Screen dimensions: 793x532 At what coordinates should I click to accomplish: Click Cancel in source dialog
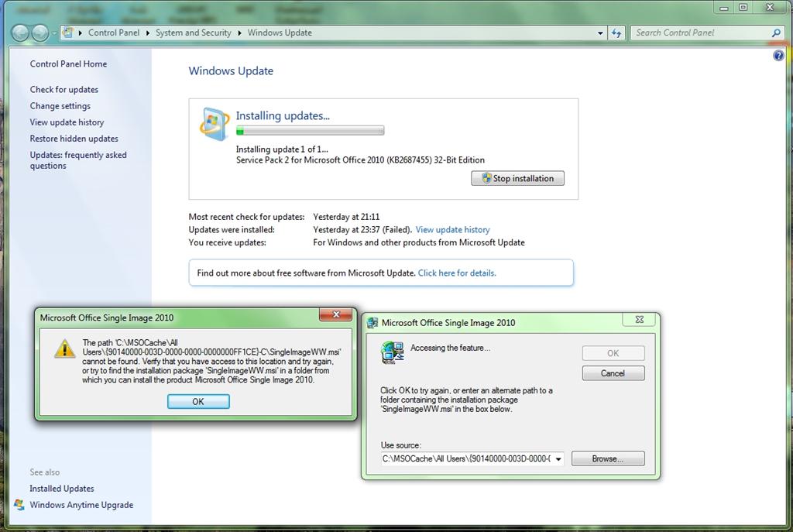click(x=613, y=373)
